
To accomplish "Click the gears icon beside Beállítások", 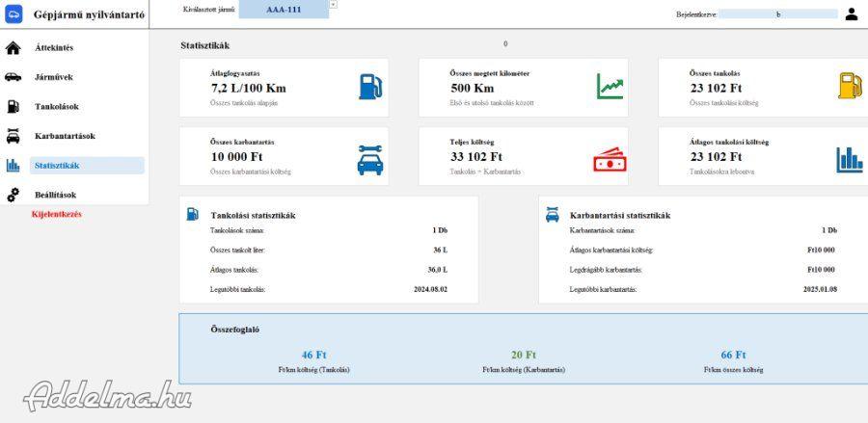I will click(14, 195).
